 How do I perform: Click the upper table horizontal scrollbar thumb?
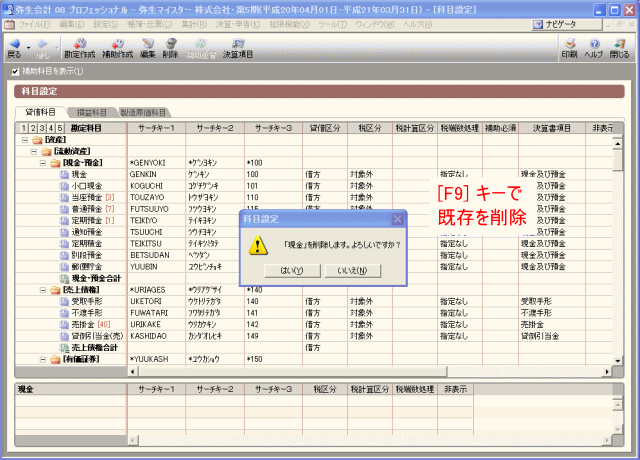pos(293,371)
